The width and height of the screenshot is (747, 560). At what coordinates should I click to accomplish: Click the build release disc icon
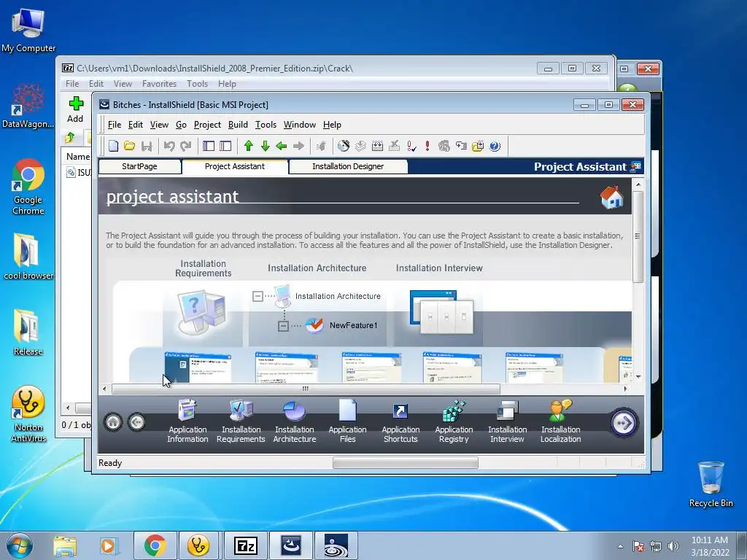click(344, 146)
